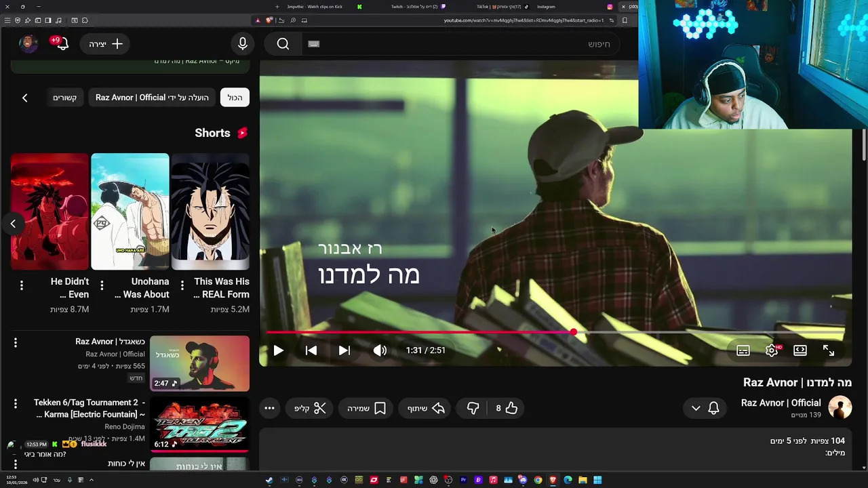This screenshot has width=868, height=488.
Task: Select the קשורים filter chip
Action: (65, 98)
